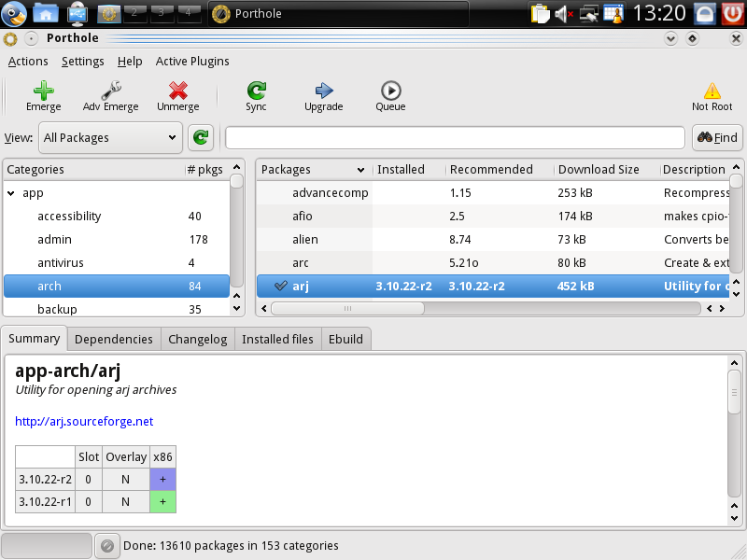This screenshot has height=560, width=747.
Task: Click the muted volume tray icon
Action: tap(564, 14)
